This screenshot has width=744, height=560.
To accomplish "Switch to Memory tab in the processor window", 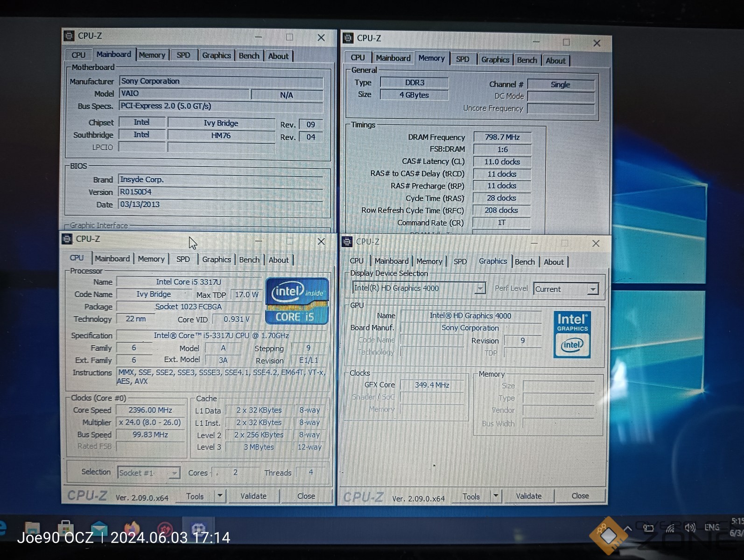I will click(151, 259).
